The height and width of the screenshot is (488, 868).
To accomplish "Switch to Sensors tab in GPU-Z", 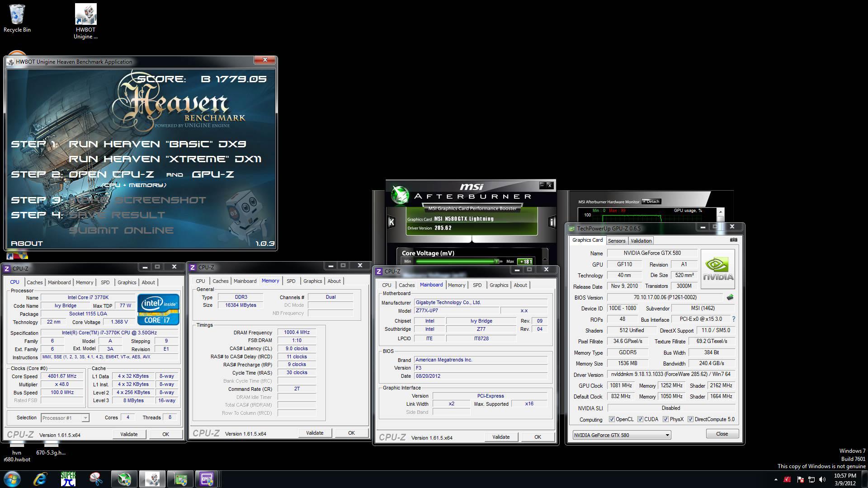I will pos(617,241).
